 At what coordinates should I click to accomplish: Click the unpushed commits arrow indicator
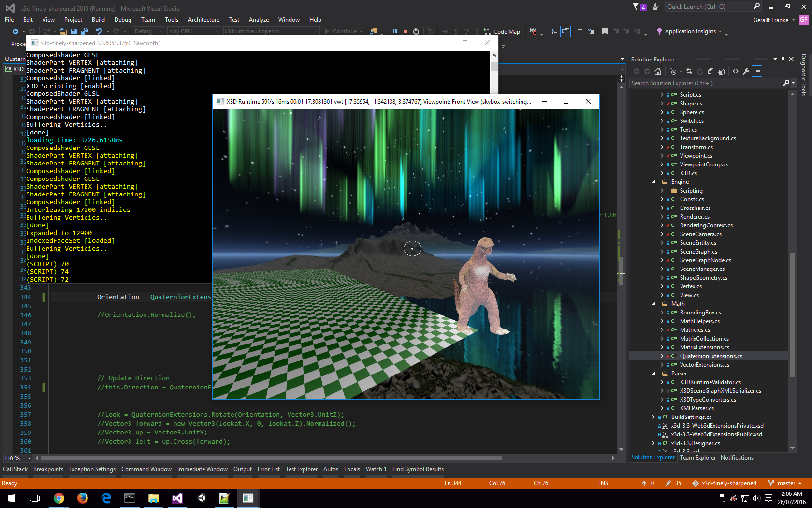[648, 483]
